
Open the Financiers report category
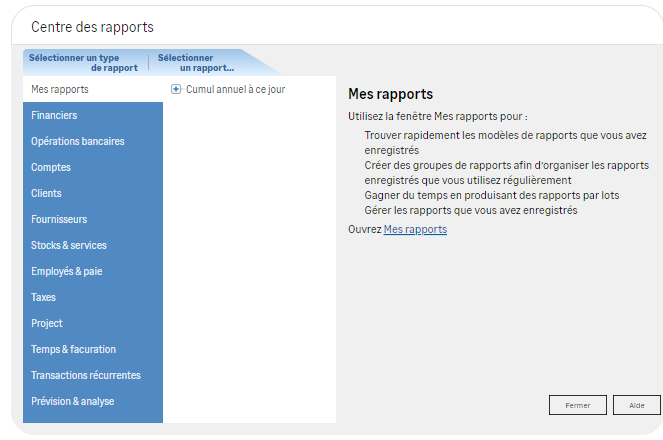[93, 115]
